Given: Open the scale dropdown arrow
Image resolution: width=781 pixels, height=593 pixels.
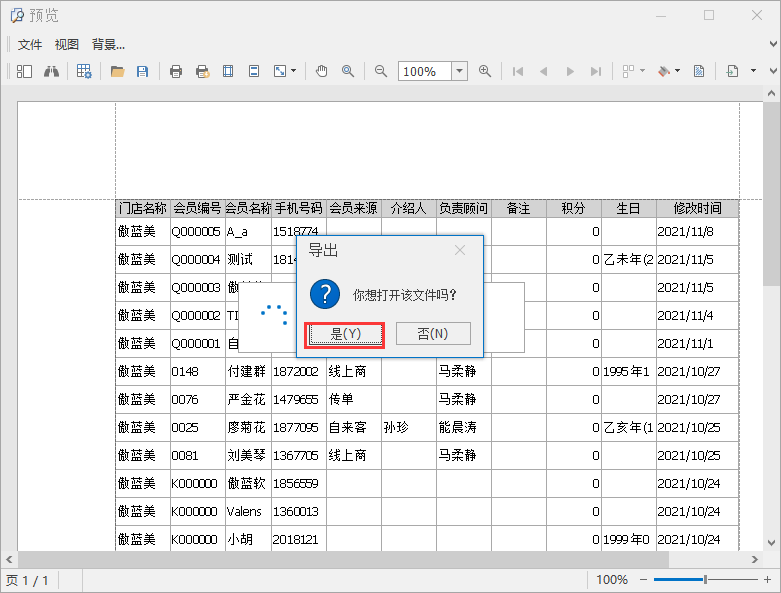Looking at the screenshot, I should (x=293, y=71).
